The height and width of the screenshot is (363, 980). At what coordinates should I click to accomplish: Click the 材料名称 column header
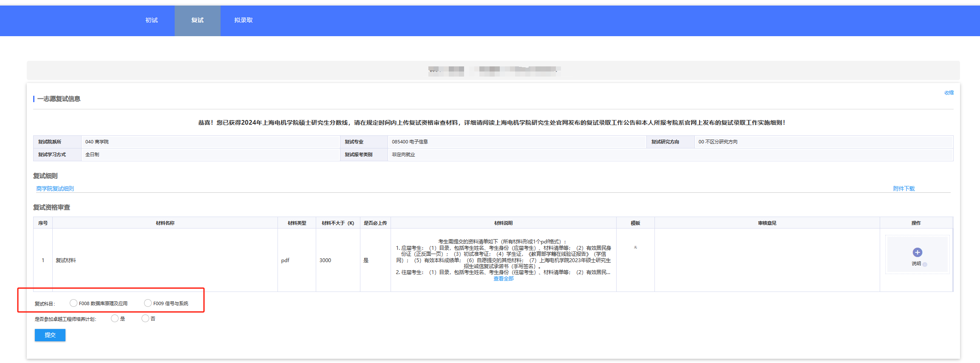165,223
